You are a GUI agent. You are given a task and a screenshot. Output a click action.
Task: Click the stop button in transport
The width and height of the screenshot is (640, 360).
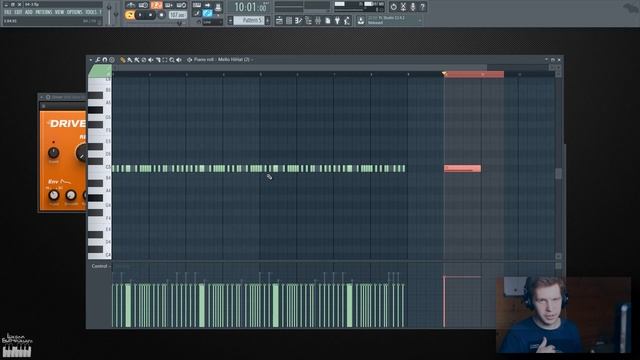[150, 15]
